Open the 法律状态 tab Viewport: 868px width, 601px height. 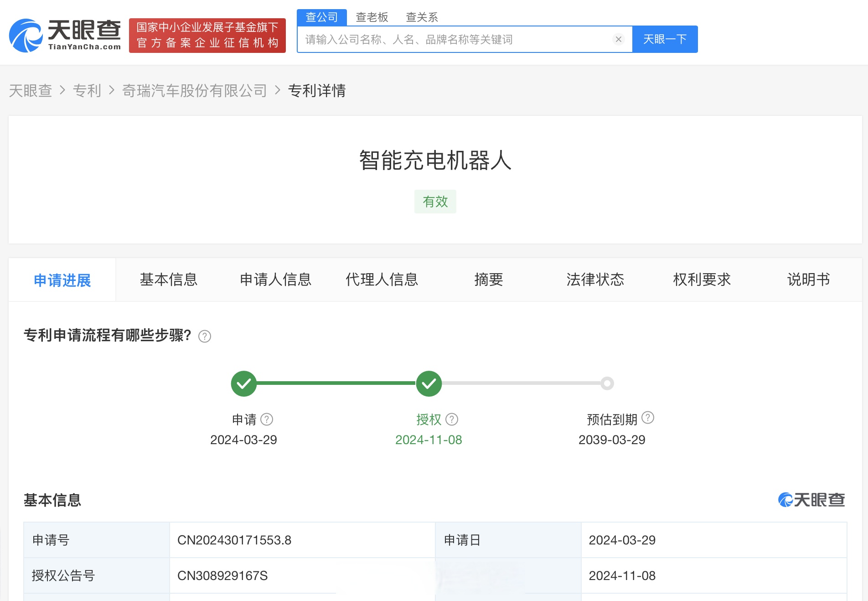click(x=594, y=280)
